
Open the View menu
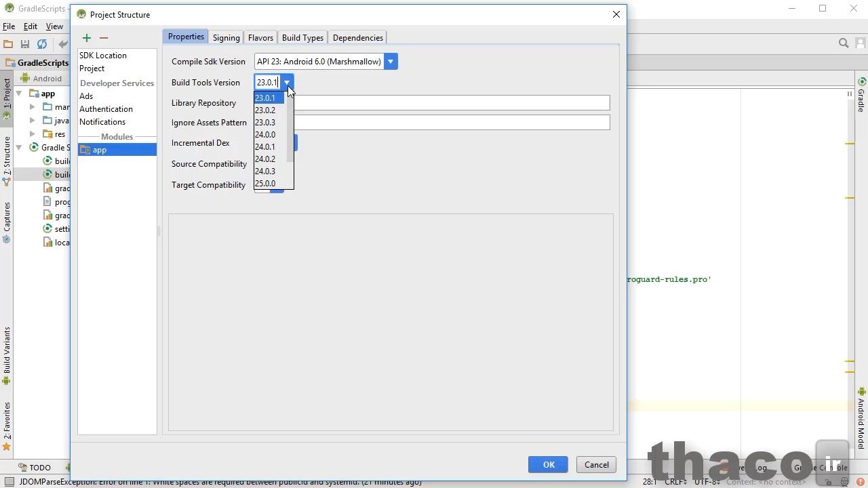(x=54, y=26)
